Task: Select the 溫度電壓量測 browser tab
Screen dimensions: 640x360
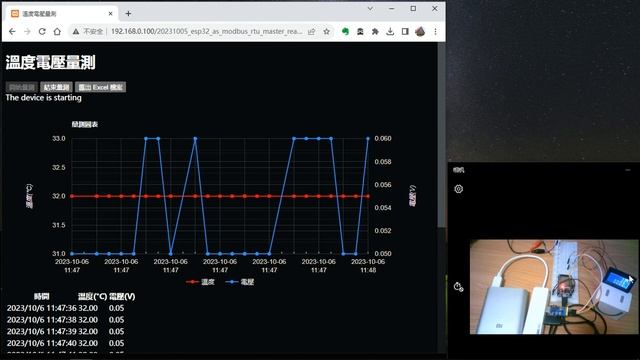Action: pos(62,13)
